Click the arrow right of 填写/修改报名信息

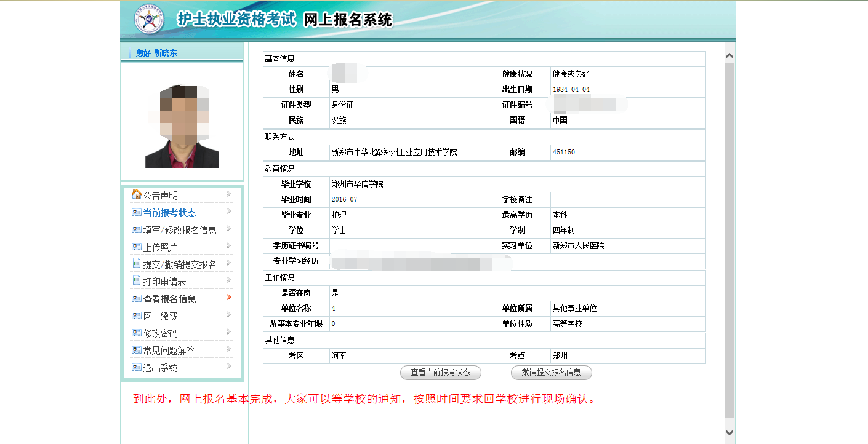pos(228,229)
